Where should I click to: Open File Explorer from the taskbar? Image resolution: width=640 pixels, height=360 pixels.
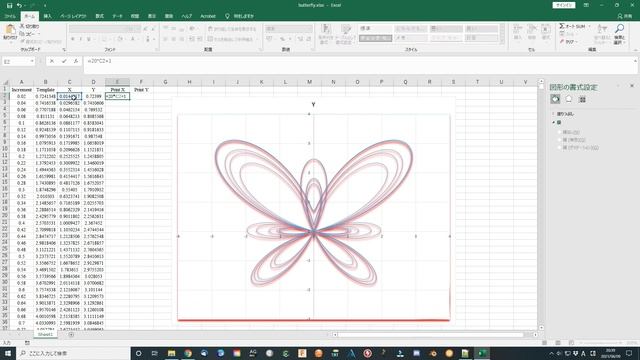pos(171,353)
